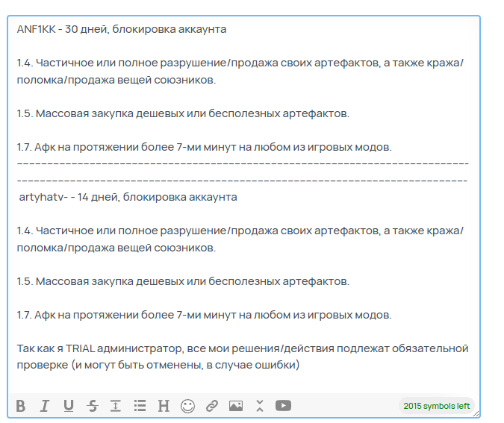Insert a heading with H icon
Viewport: 504px width, 423px height.
click(x=164, y=406)
